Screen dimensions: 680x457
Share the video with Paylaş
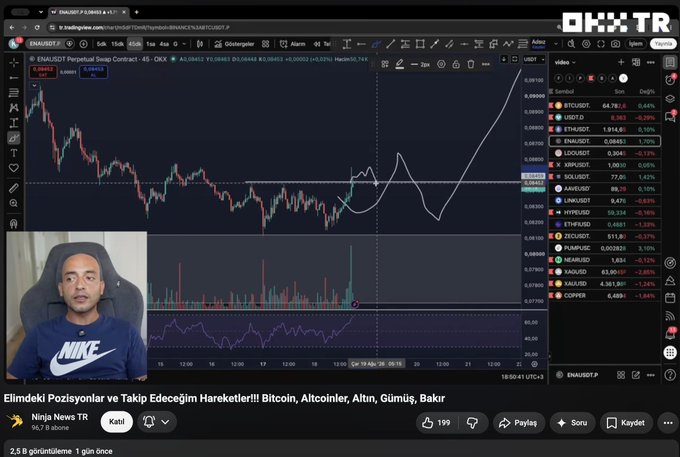pyautogui.click(x=519, y=423)
